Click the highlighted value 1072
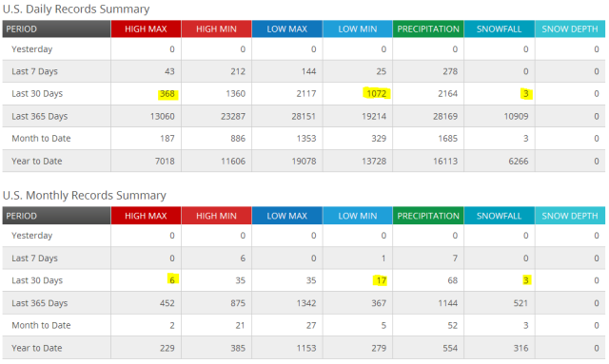 tap(377, 93)
